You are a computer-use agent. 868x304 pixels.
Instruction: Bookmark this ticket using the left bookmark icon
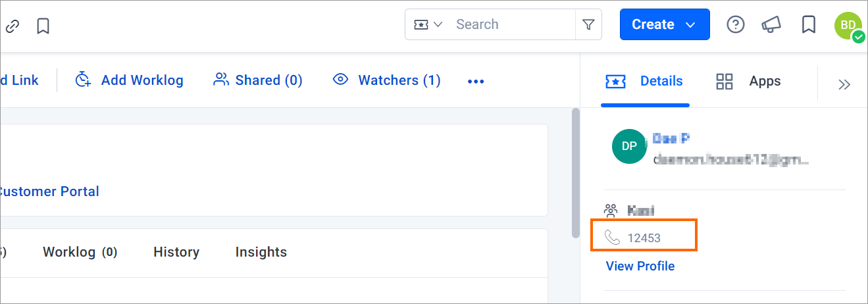tap(43, 26)
